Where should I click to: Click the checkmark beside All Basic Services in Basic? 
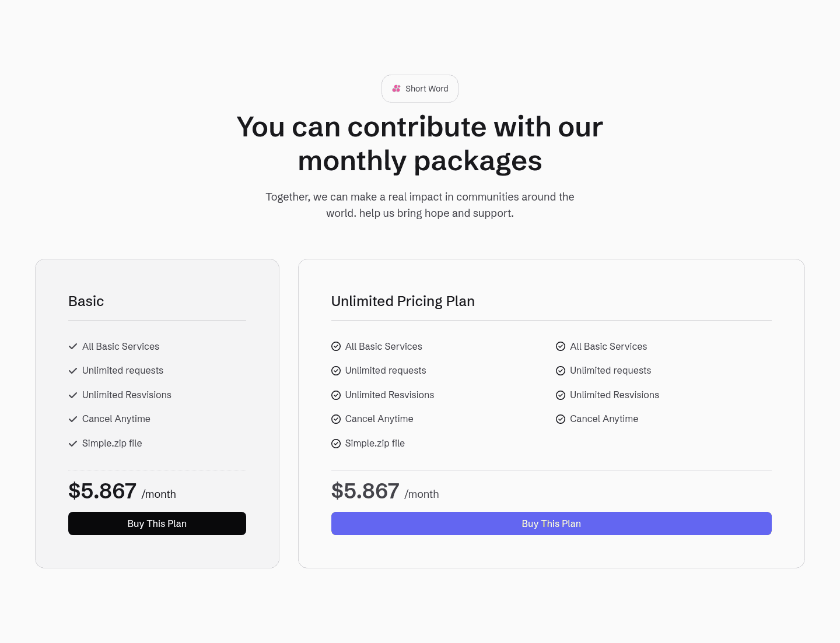73,346
